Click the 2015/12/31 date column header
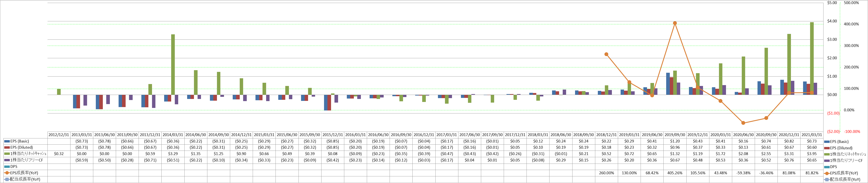This screenshot has height=183, width=868. click(333, 135)
